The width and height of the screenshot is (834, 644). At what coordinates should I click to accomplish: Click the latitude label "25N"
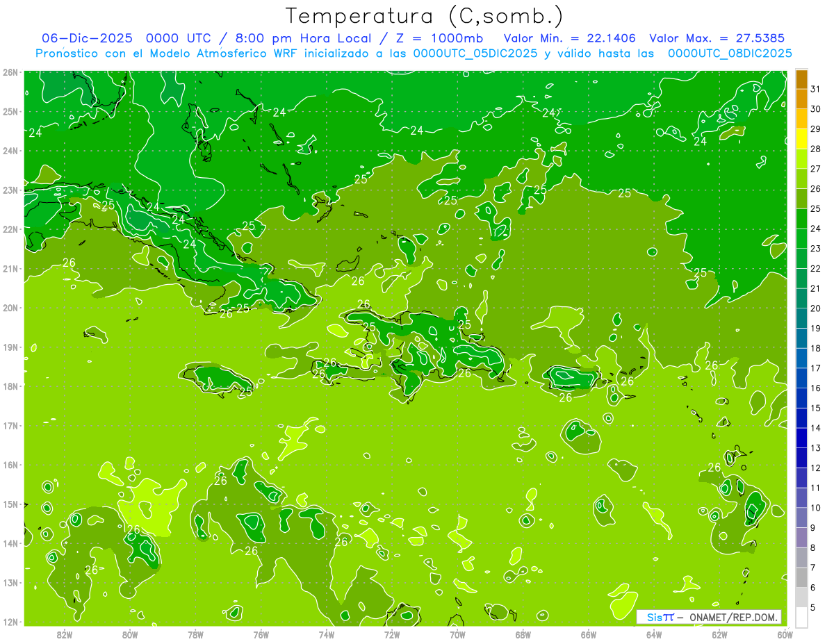tap(10, 111)
